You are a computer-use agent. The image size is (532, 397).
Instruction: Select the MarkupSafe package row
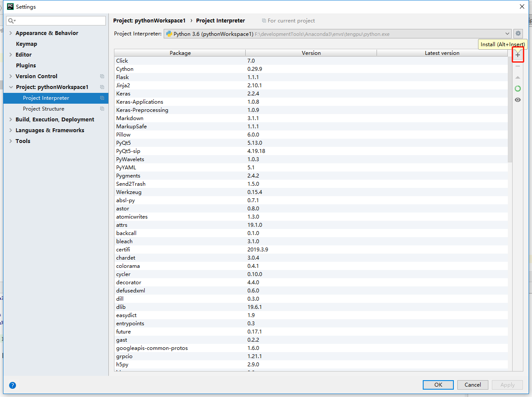[311, 127]
